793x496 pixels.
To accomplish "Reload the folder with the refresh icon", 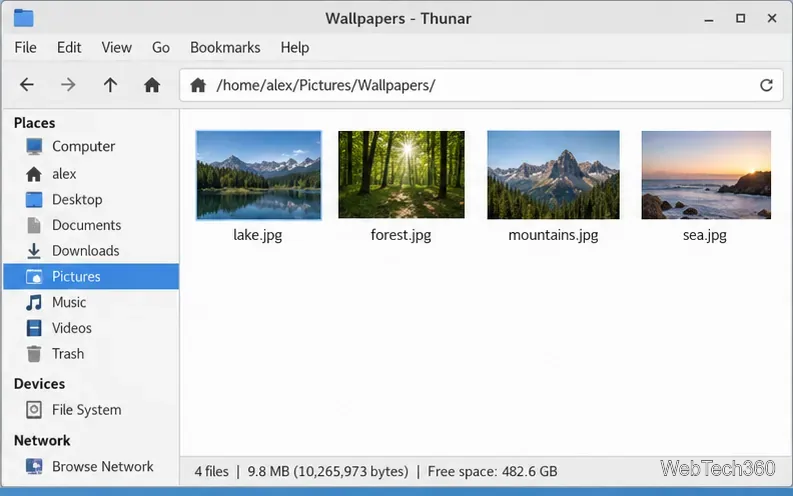I will [x=766, y=85].
